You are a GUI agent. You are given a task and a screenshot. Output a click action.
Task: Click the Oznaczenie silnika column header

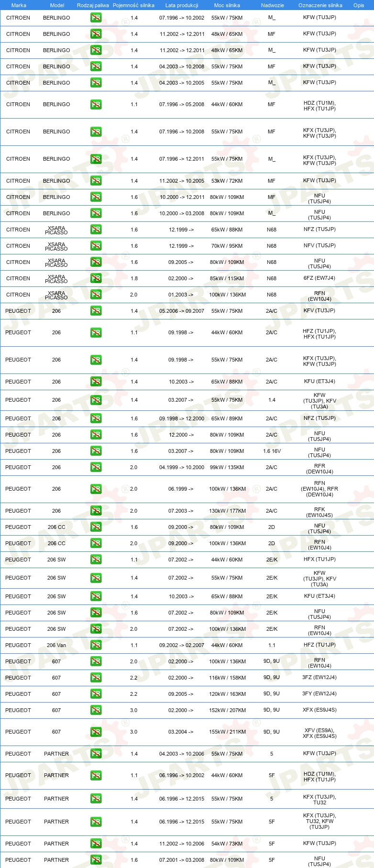pos(320,5)
